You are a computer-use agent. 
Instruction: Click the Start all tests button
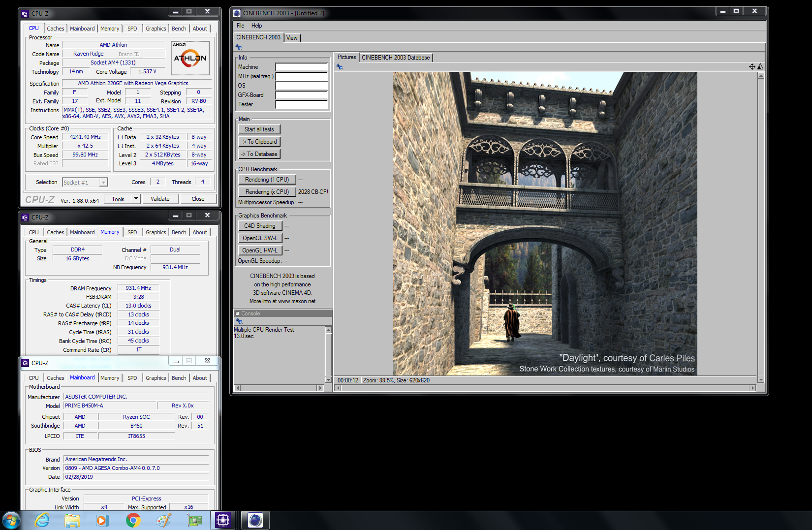coord(259,129)
